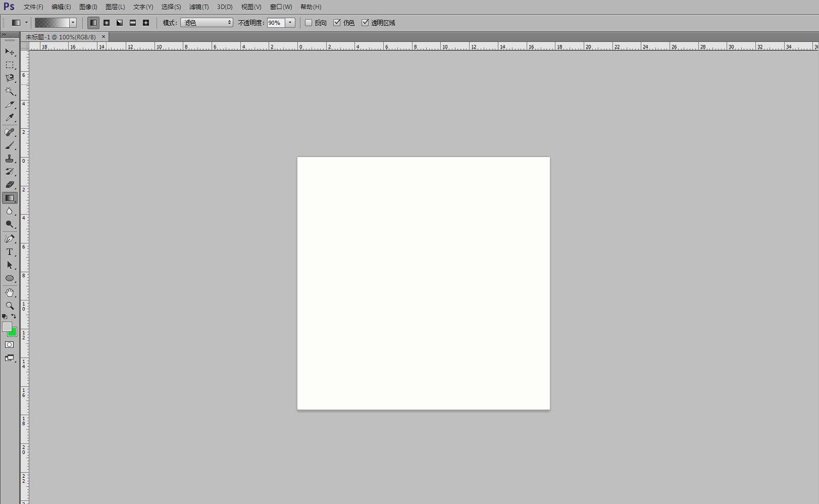
Task: Select the Path Selection tool
Action: (10, 265)
